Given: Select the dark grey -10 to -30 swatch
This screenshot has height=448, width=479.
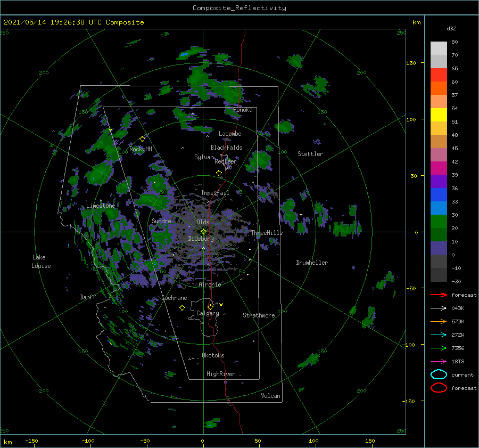Looking at the screenshot, I should (439, 275).
